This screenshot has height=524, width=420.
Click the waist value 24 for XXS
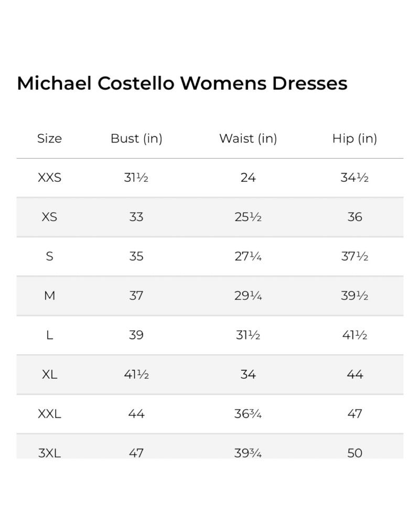click(x=248, y=178)
